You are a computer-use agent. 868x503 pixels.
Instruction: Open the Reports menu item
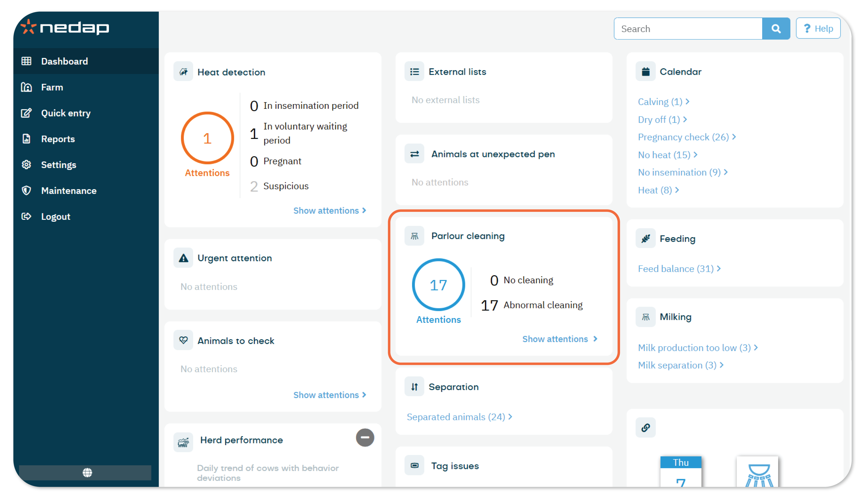pyautogui.click(x=86, y=139)
